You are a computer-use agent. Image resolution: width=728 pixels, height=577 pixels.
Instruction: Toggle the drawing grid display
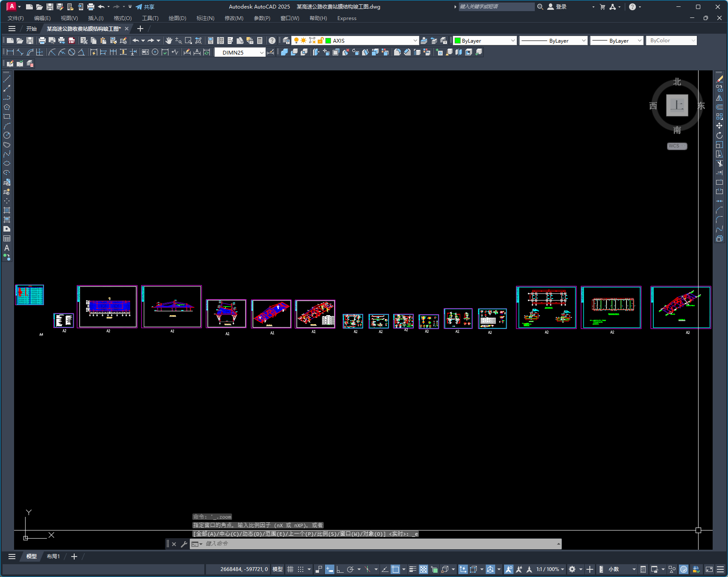(x=290, y=569)
